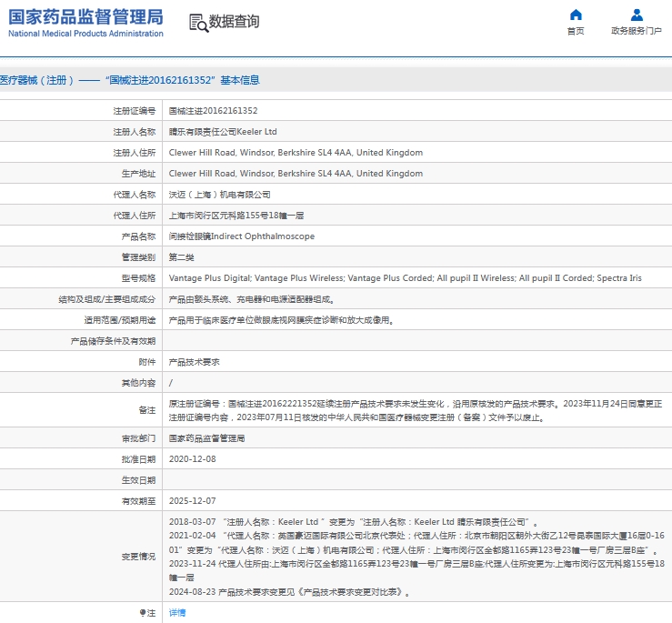Click registration number value 国械注进20162161352
The image size is (672, 623).
click(x=213, y=111)
